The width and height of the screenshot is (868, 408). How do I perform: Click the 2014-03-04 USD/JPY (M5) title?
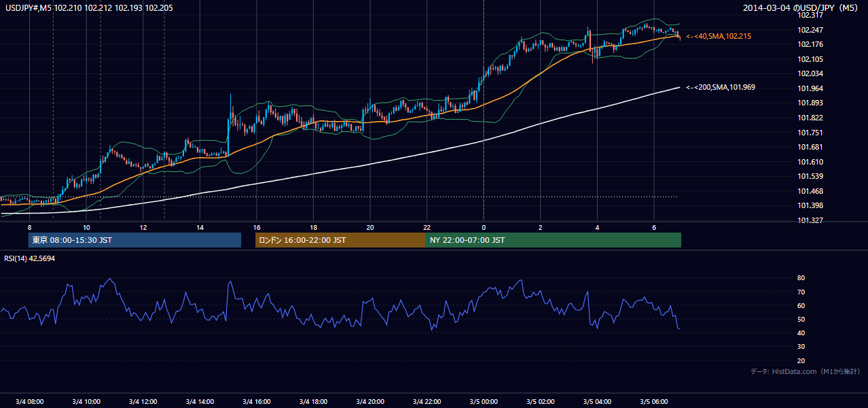coord(801,7)
